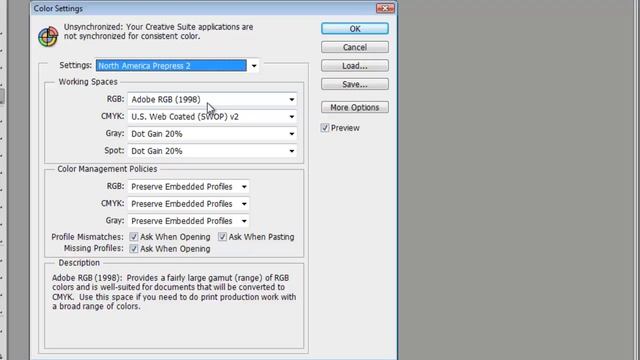
Task: Open the RGB color management policy dropdown
Action: click(188, 187)
